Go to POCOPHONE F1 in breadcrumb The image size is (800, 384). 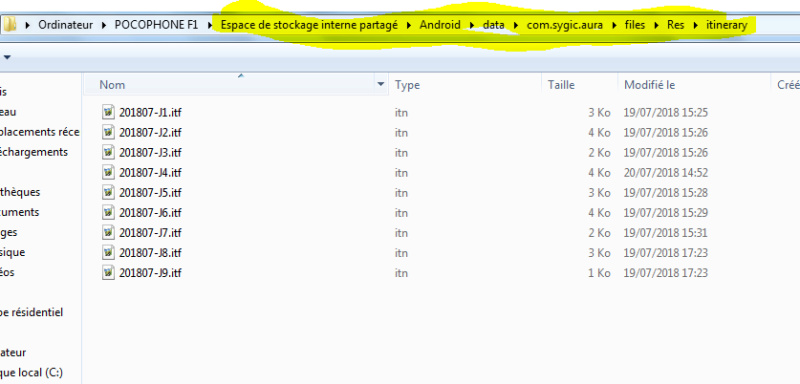156,25
